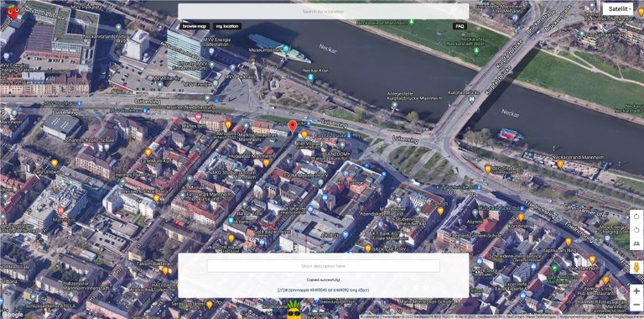The width and height of the screenshot is (644, 319).
Task: Click the Street View pegman icon
Action: click(636, 267)
